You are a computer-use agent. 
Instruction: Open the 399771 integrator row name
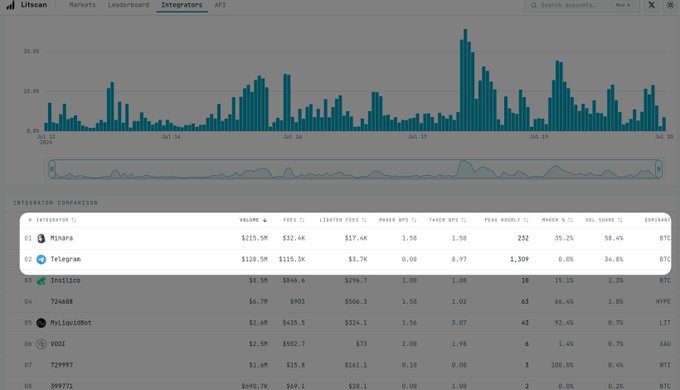[x=62, y=386]
